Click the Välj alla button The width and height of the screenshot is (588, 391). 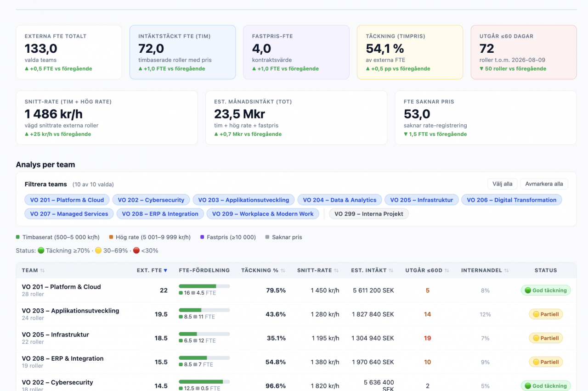pos(502,184)
